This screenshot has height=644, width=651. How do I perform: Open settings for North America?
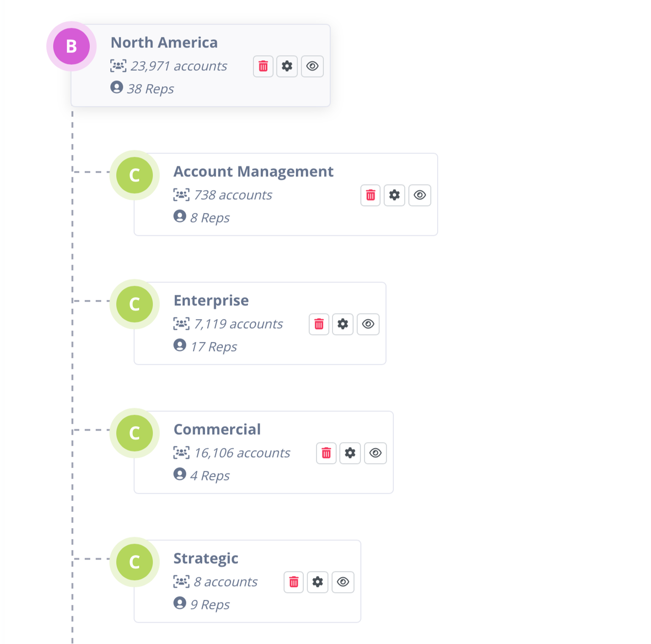click(287, 66)
